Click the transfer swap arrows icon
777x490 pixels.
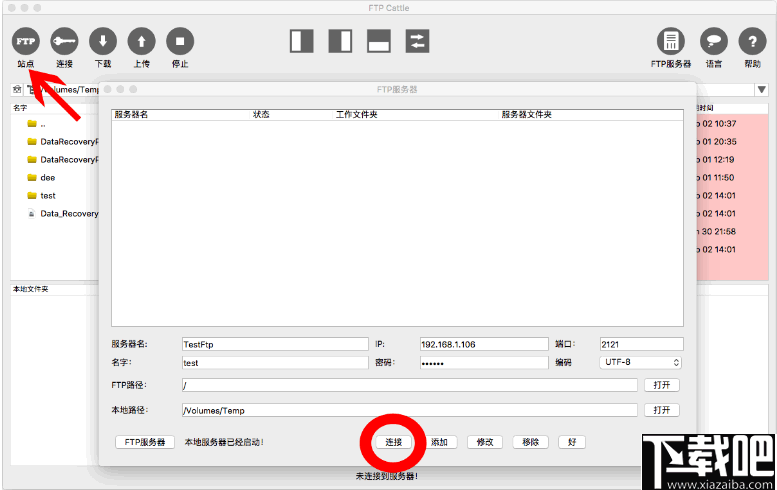tap(418, 41)
